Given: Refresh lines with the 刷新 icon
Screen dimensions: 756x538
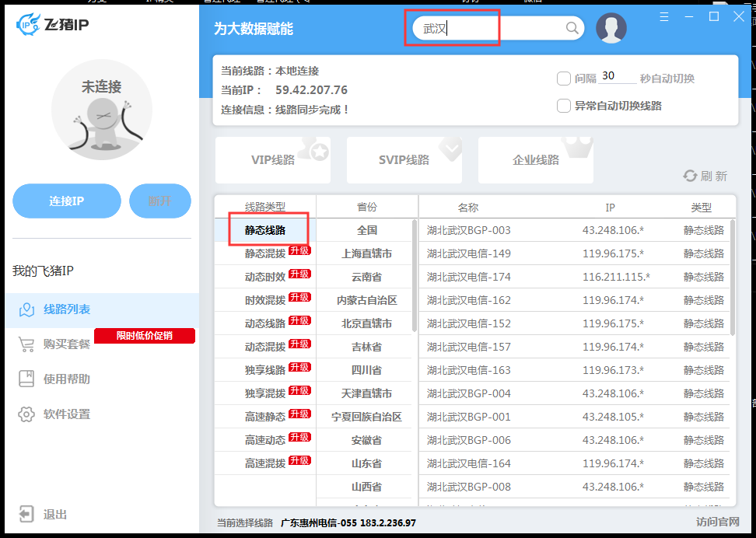Looking at the screenshot, I should [x=692, y=176].
